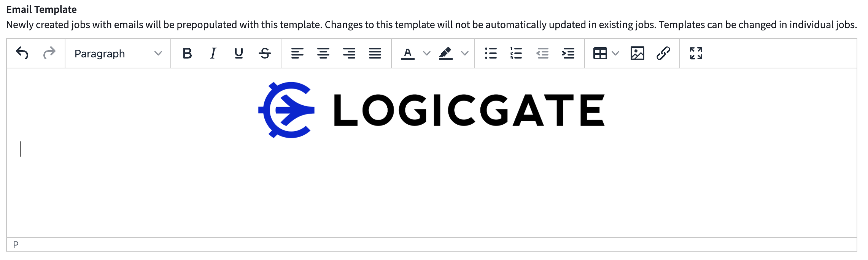
Task: Decrease the indent level
Action: point(542,53)
